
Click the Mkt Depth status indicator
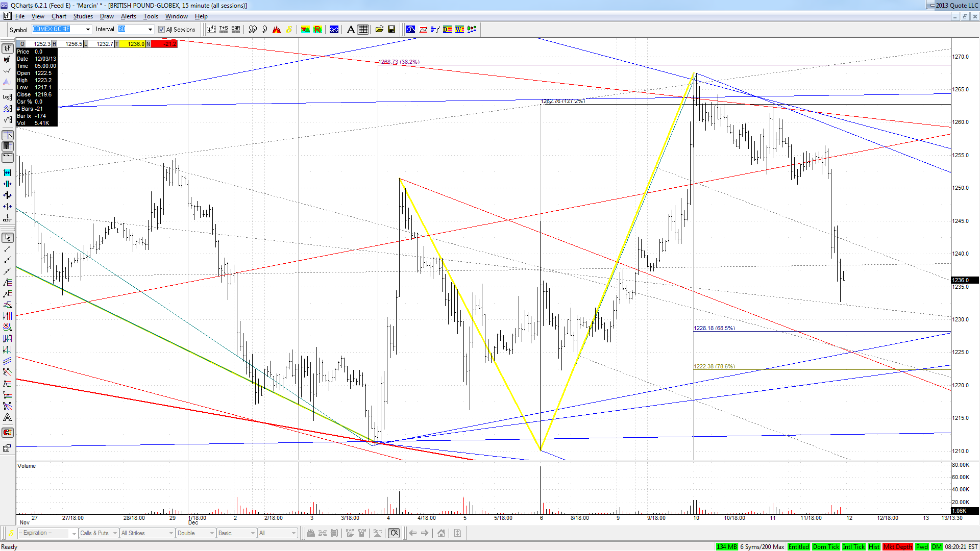click(x=897, y=546)
